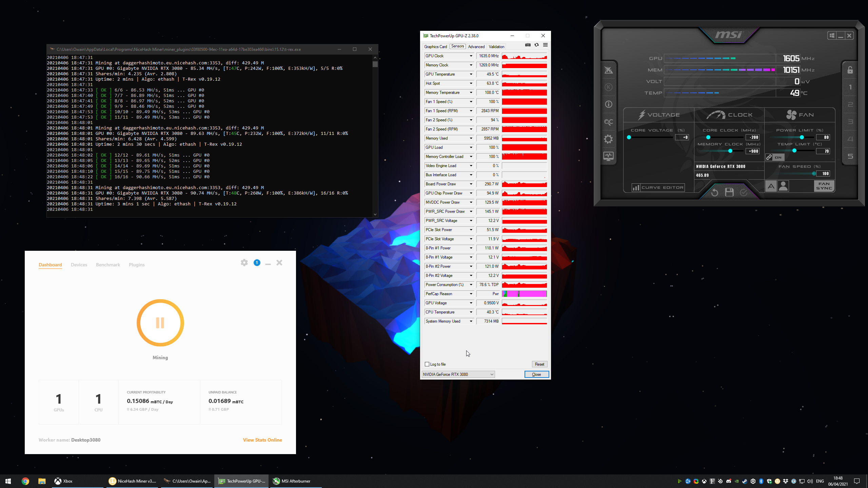Open the Windows notification center
Screen dimensions: 868x488
click(x=857, y=481)
